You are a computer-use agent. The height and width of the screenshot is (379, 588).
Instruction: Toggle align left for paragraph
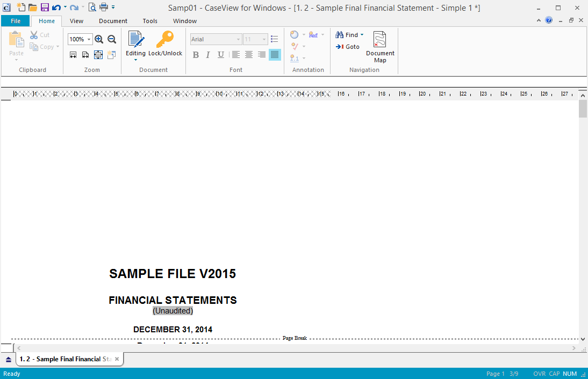point(236,55)
